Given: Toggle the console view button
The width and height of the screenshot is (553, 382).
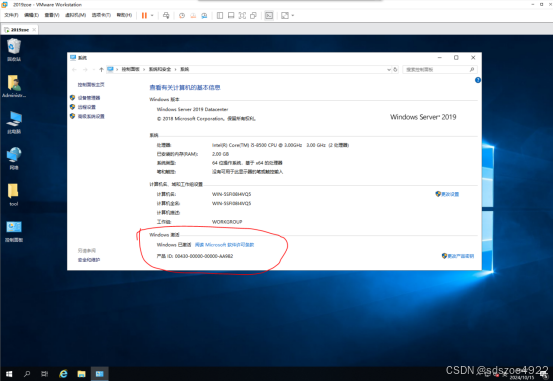Looking at the screenshot, I should pyautogui.click(x=269, y=16).
